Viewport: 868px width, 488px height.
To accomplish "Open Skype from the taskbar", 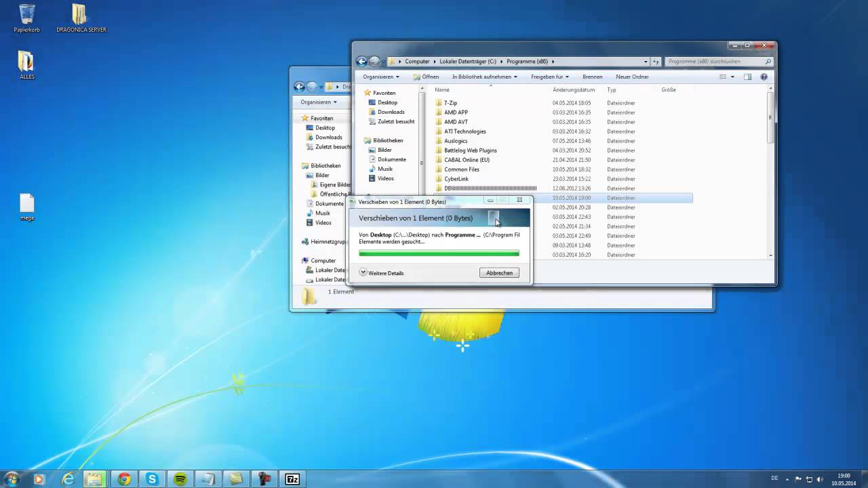I will [x=152, y=479].
